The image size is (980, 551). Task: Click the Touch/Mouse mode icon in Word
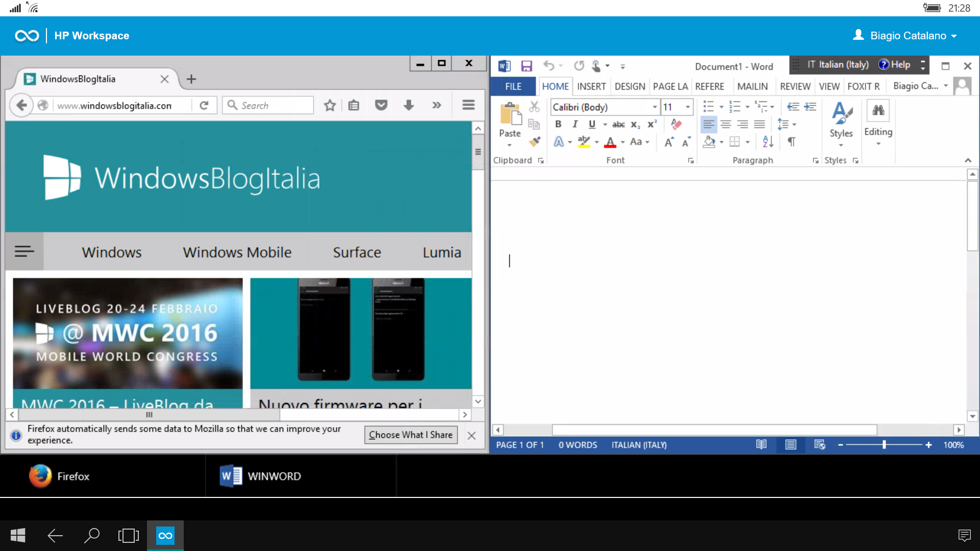pyautogui.click(x=596, y=66)
